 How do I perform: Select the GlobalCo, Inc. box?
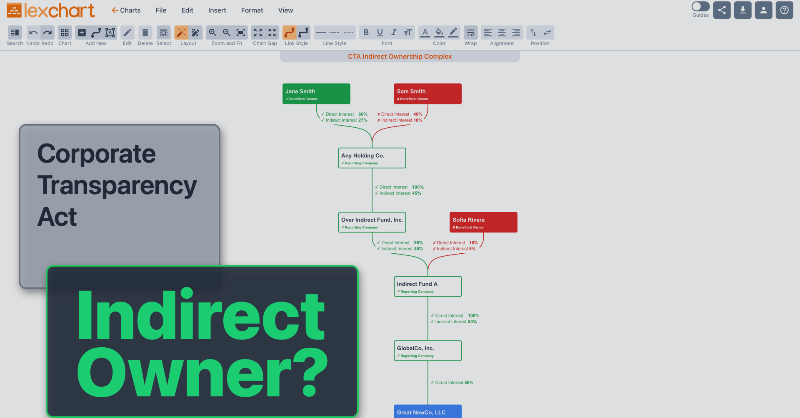click(428, 351)
